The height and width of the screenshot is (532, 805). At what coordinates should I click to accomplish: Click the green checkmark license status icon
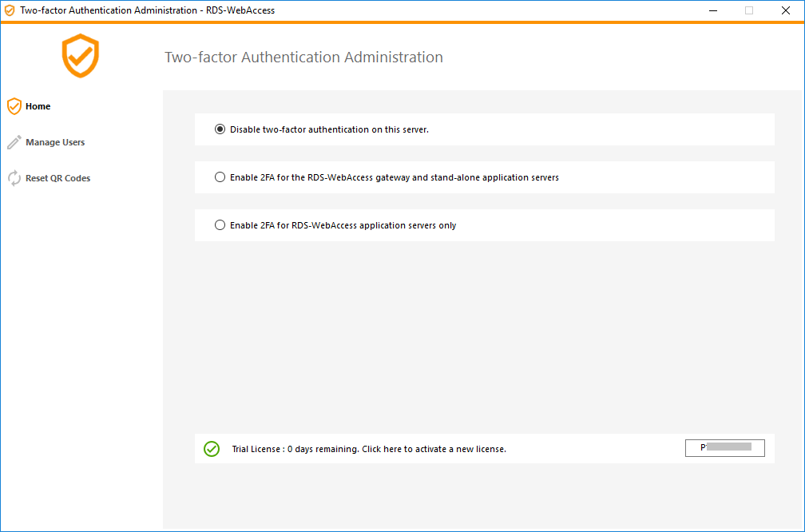(212, 449)
